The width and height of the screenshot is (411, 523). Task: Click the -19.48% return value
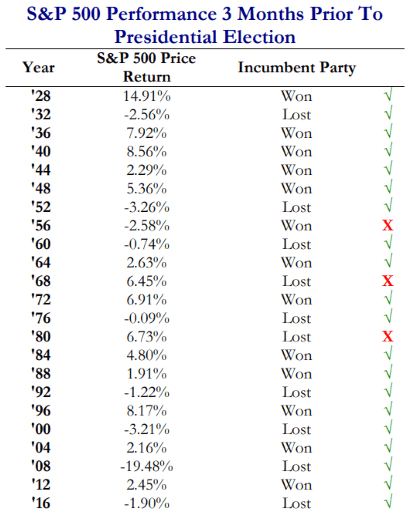tap(147, 466)
